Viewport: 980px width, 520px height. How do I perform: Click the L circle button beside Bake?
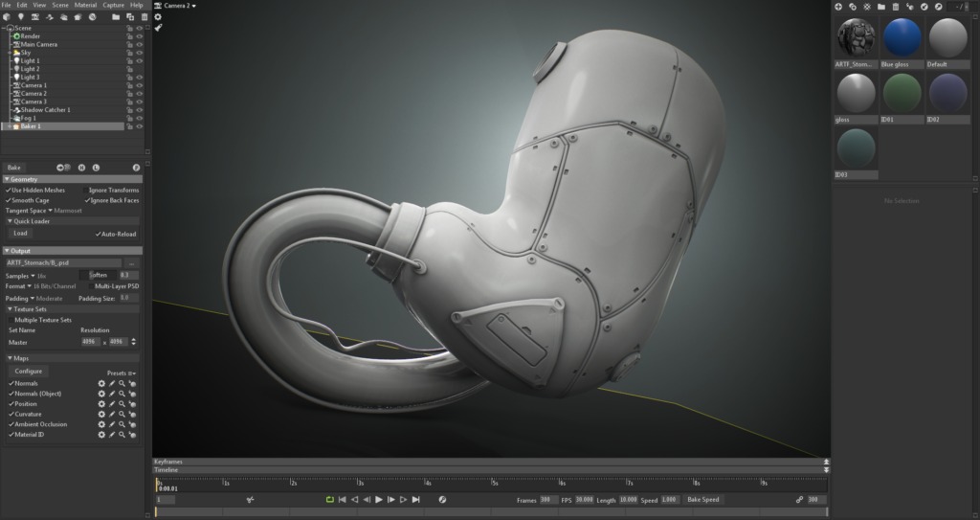(96, 168)
